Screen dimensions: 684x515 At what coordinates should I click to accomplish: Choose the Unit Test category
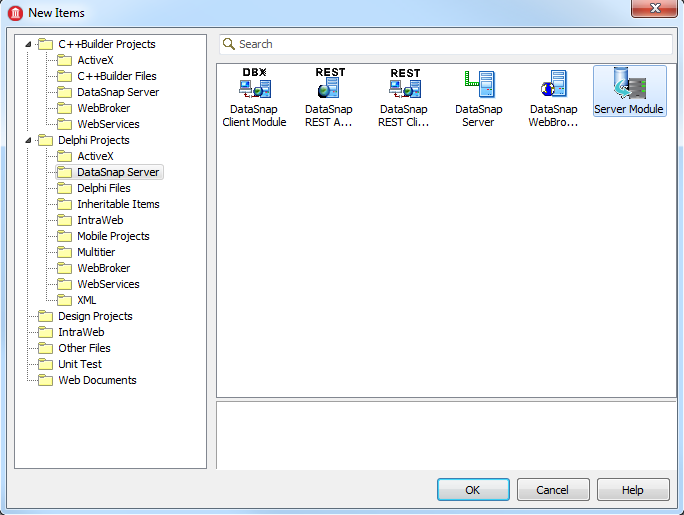[x=80, y=364]
